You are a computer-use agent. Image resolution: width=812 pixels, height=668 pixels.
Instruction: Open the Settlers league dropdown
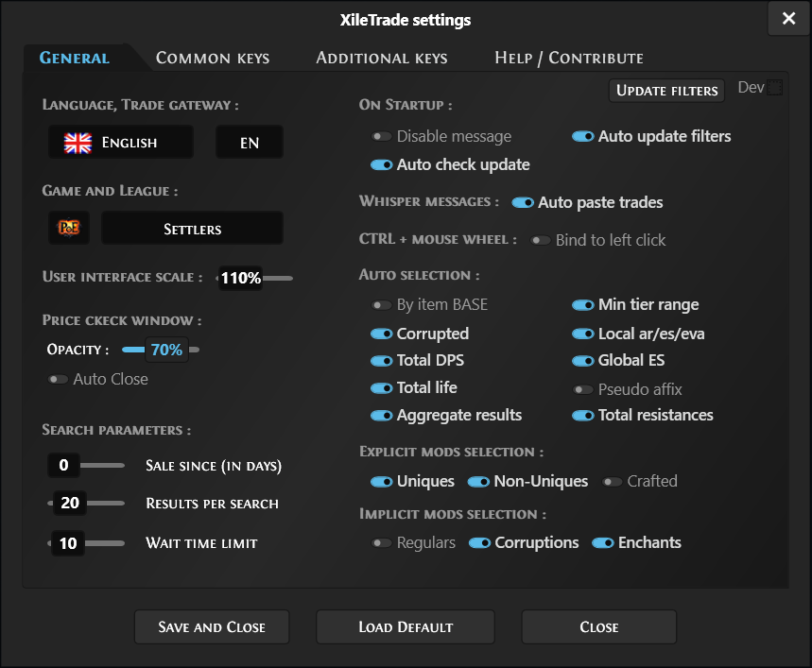tap(192, 228)
